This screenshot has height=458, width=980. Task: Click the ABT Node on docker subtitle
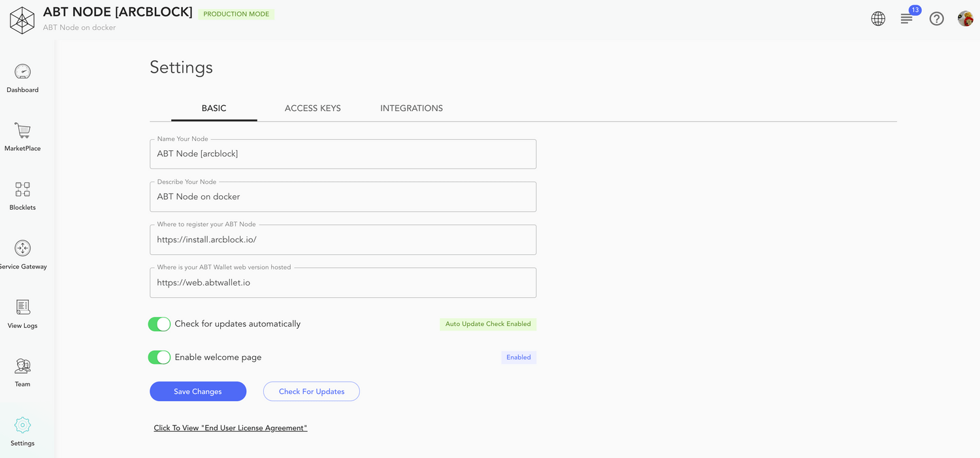pos(80,27)
